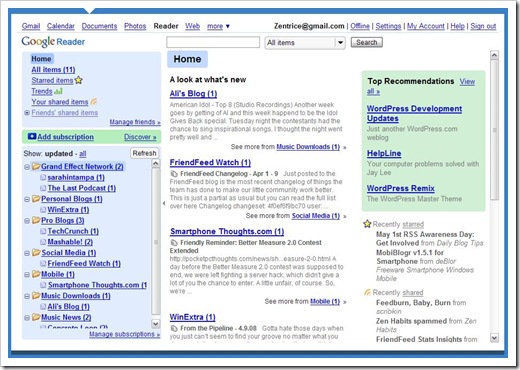Image resolution: width=520 pixels, height=370 pixels.
Task: Expand Friends' shared items section
Action: click(27, 113)
